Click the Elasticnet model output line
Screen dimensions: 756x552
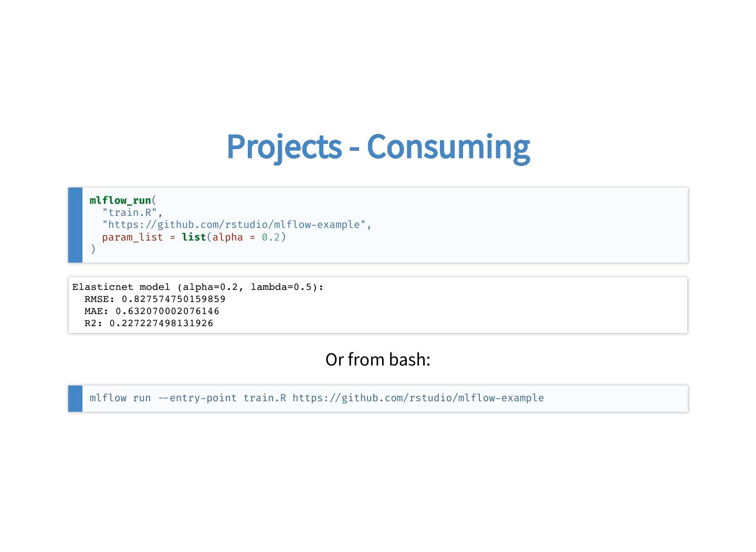[197, 287]
